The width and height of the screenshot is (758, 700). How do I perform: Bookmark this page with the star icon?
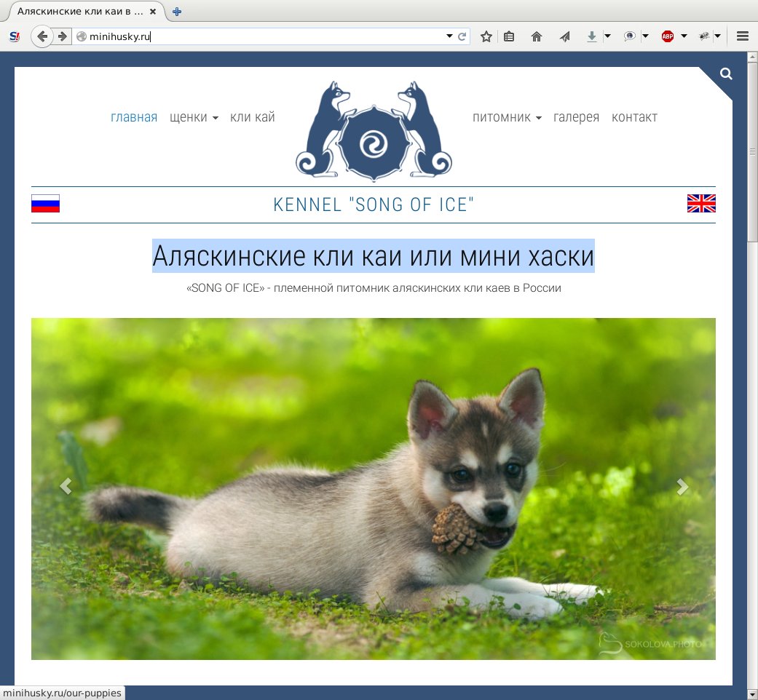(x=486, y=36)
